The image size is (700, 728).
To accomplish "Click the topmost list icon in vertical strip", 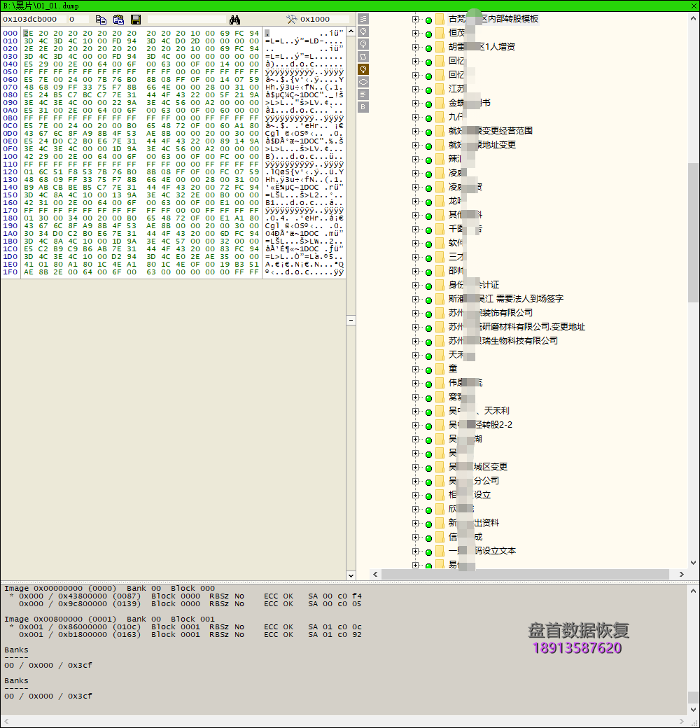I will point(363,19).
